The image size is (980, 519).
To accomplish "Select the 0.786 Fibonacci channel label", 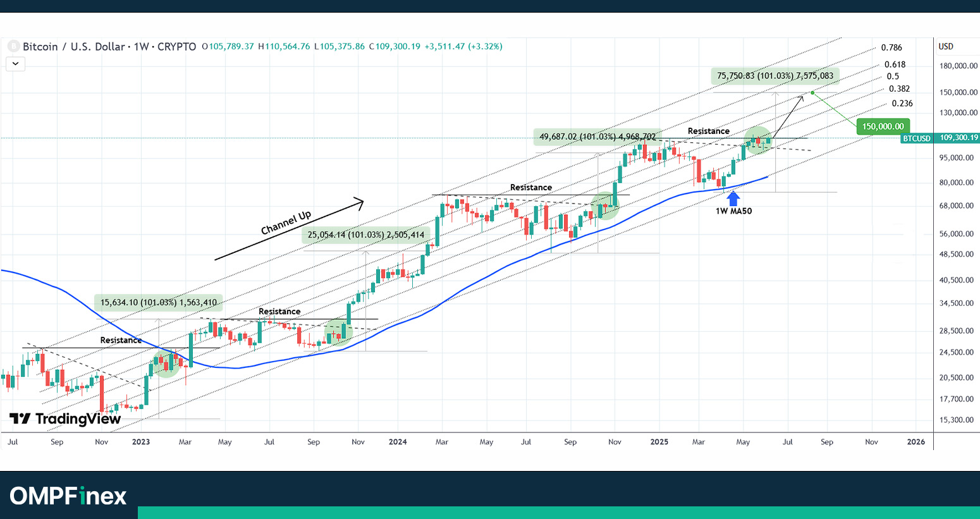I will (891, 47).
